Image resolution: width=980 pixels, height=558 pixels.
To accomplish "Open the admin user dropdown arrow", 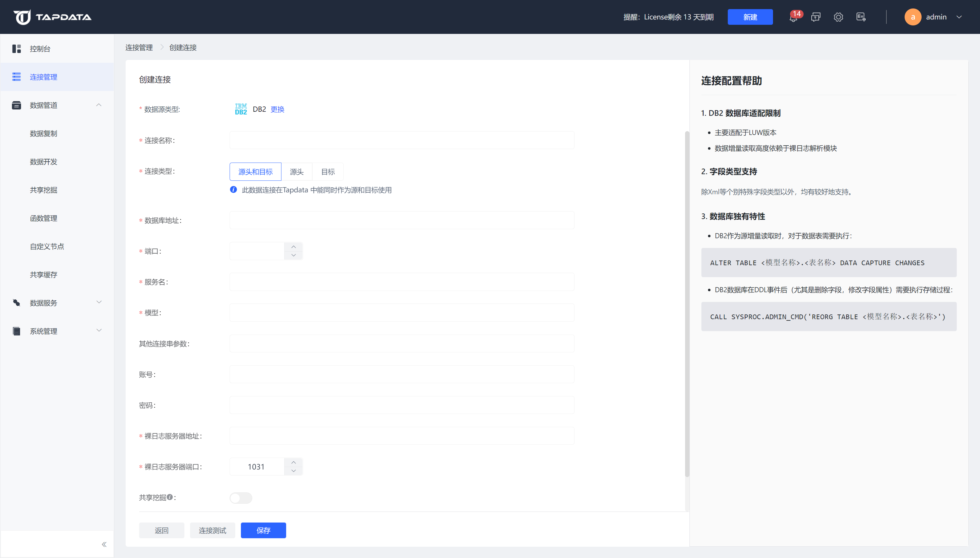I will [x=959, y=17].
